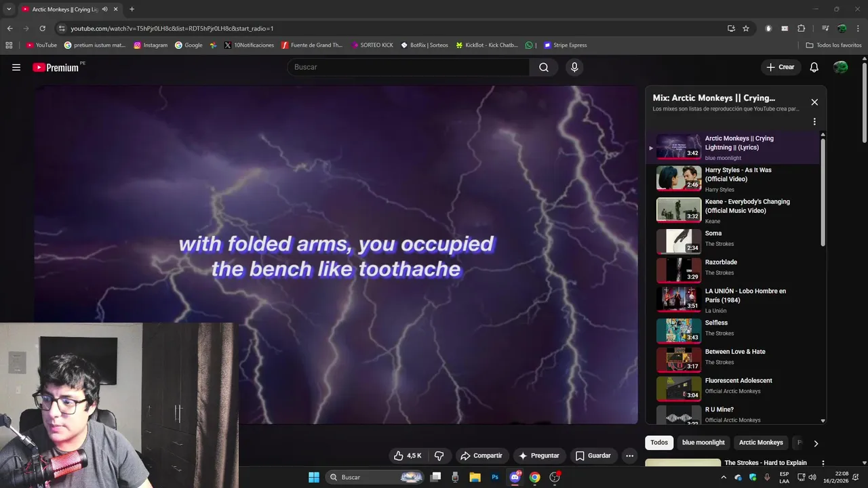
Task: Click the Windows taskbar search box
Action: (376, 477)
